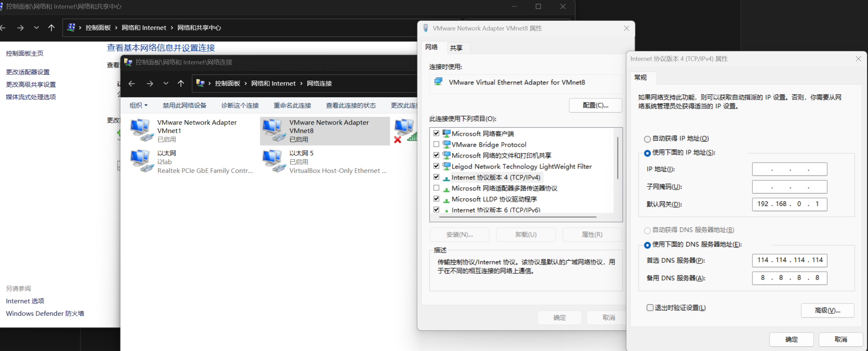Close the Internet 协议版本 4 属性 dialog
Image resolution: width=868 pixels, height=351 pixels.
point(858,59)
